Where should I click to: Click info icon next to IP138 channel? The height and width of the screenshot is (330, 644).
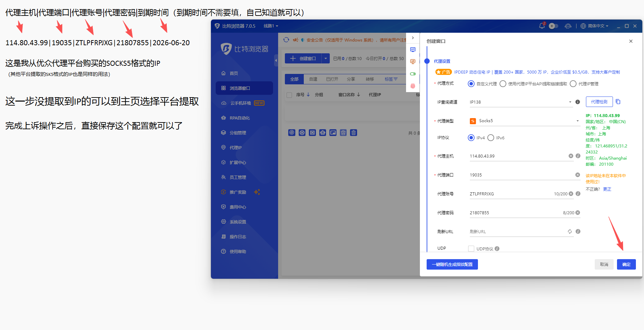coord(578,102)
